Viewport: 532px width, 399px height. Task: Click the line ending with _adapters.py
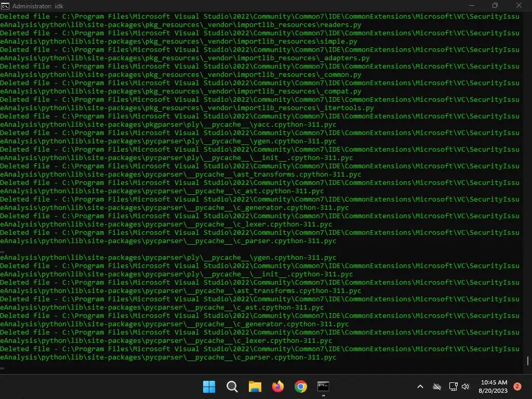coord(185,58)
